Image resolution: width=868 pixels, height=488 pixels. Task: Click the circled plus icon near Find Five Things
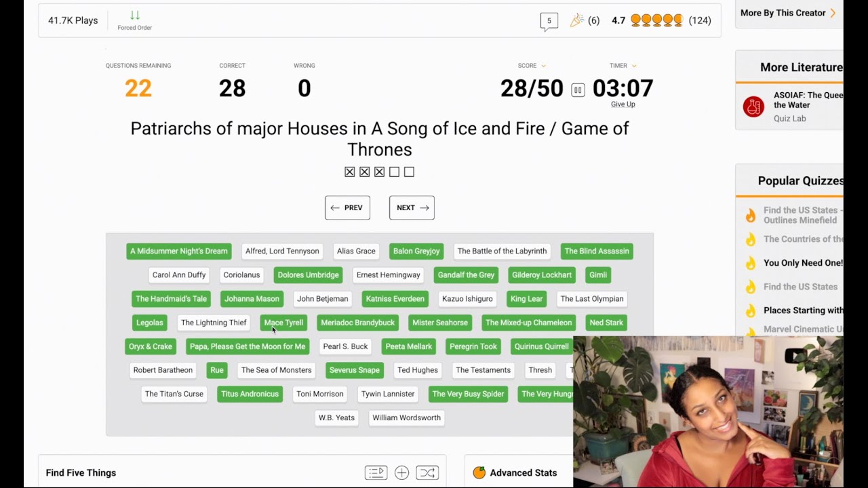pos(401,472)
